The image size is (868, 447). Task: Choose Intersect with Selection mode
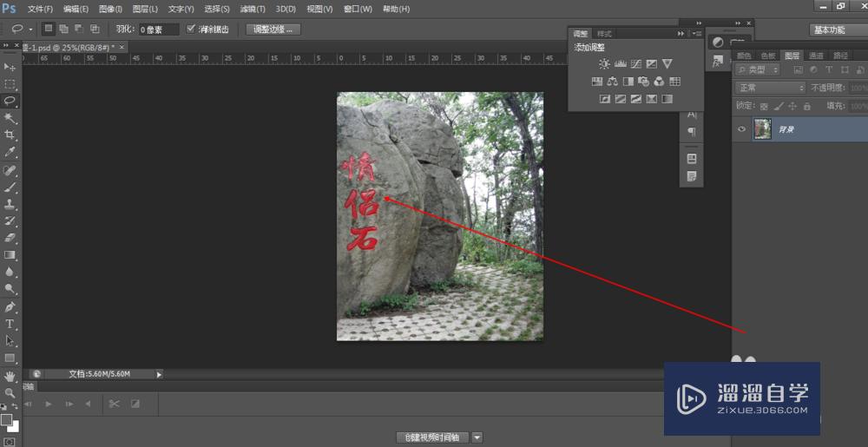tap(95, 29)
